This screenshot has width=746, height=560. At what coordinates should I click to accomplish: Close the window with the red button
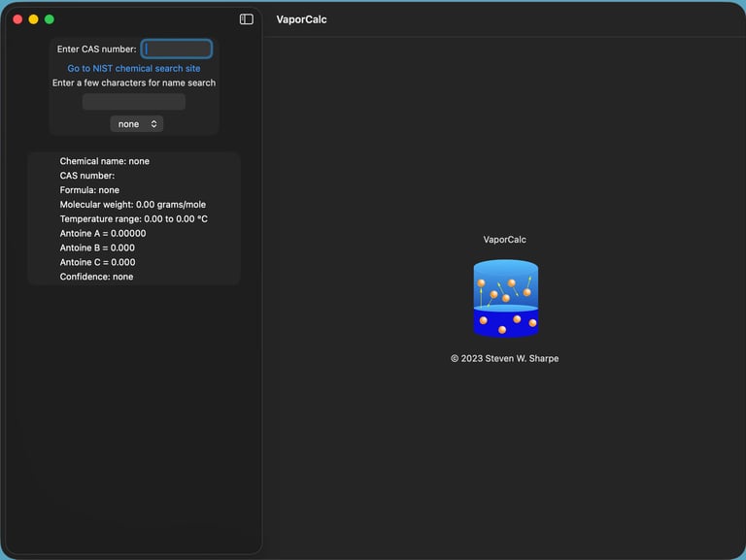click(x=17, y=19)
